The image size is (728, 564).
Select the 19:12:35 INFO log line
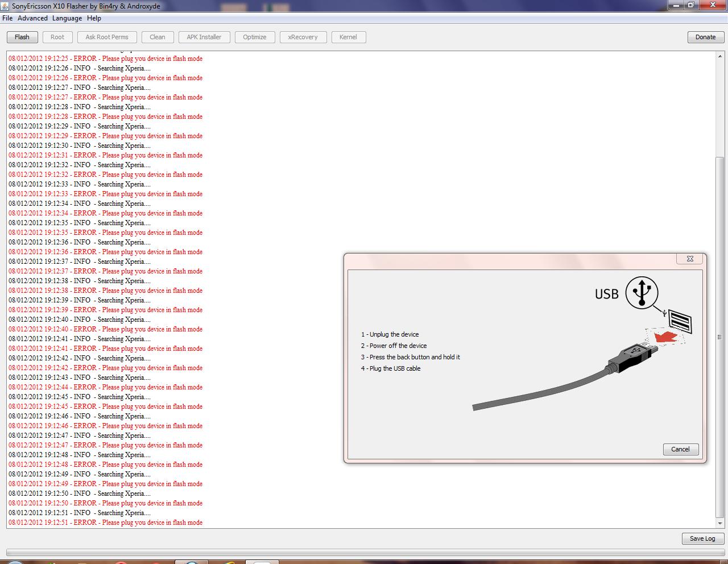point(80,223)
